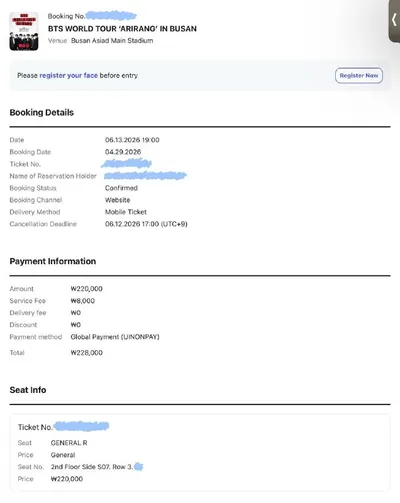
Task: Select the Busan Asiad Main Stadium venue text
Action: pyautogui.click(x=112, y=41)
